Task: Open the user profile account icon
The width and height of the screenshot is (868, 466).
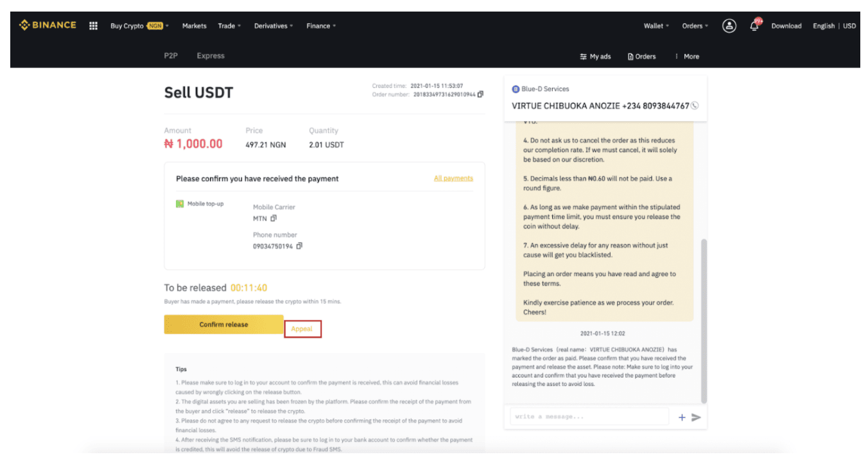Action: pyautogui.click(x=729, y=26)
